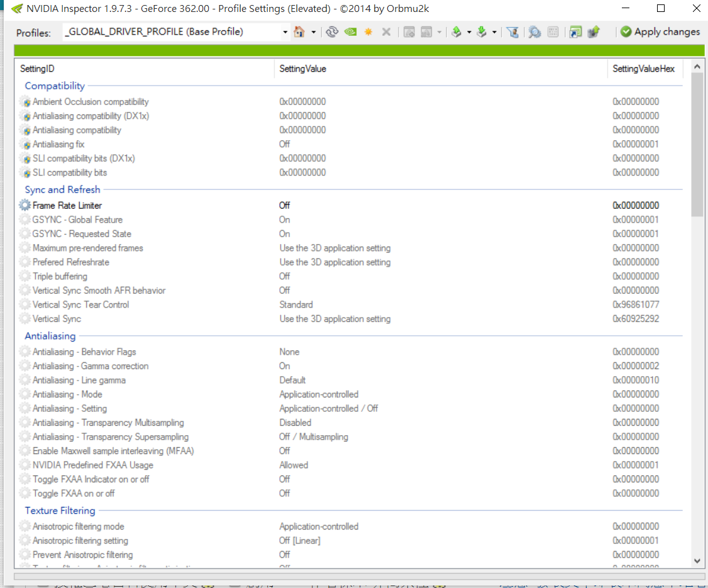
Task: Click the Off / Multisampling value
Action: 313,436
